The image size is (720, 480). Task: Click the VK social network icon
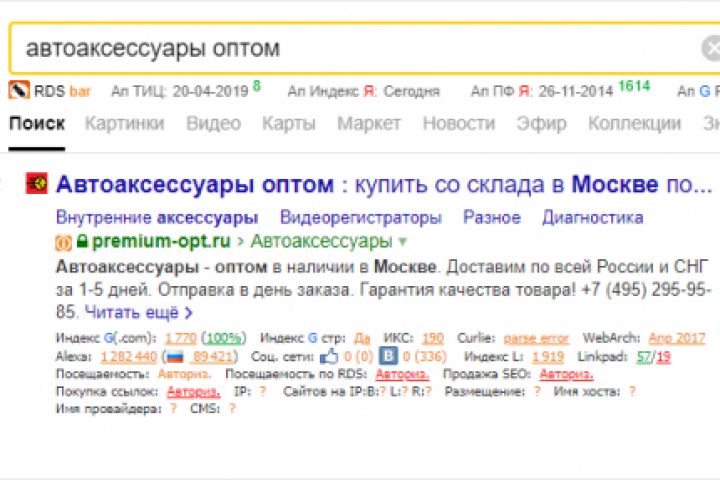click(388, 356)
